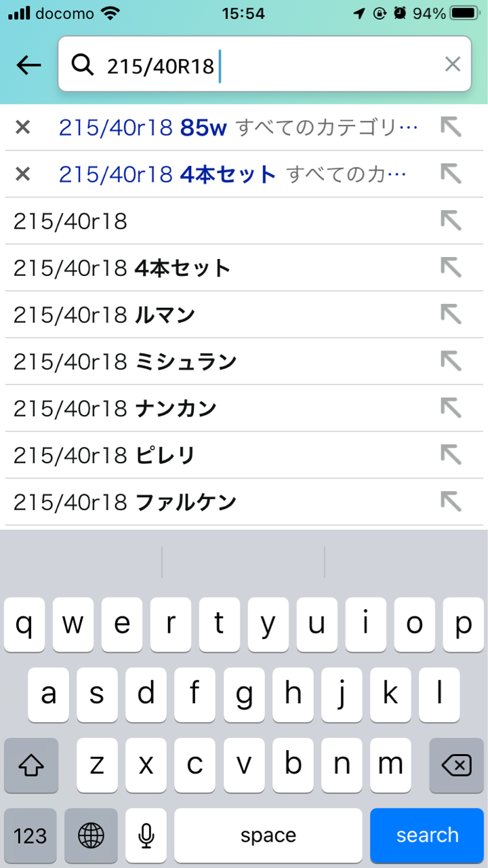The width and height of the screenshot is (488, 868).
Task: Tap the microphone dictation key
Action: [146, 835]
